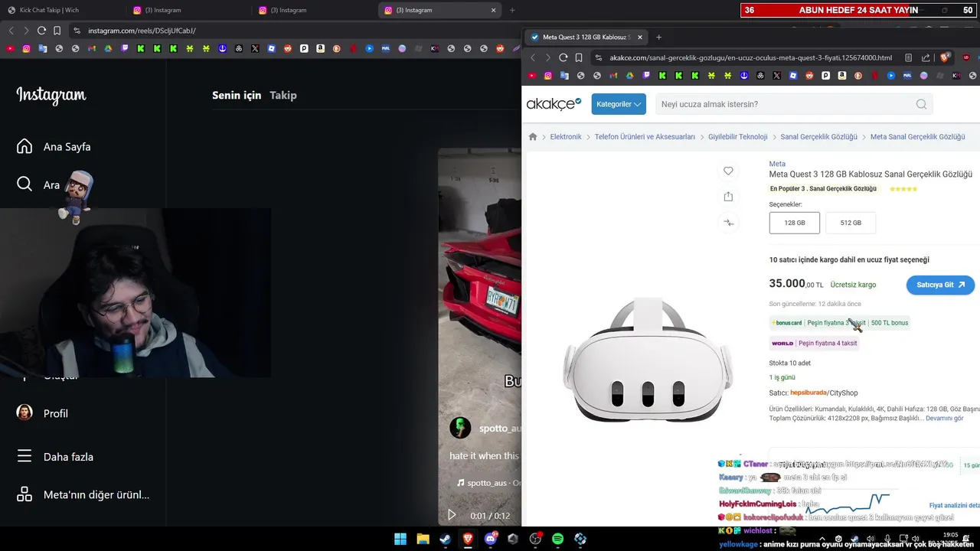Open the Kategoriler dropdown
The width and height of the screenshot is (980, 551).
tap(619, 104)
